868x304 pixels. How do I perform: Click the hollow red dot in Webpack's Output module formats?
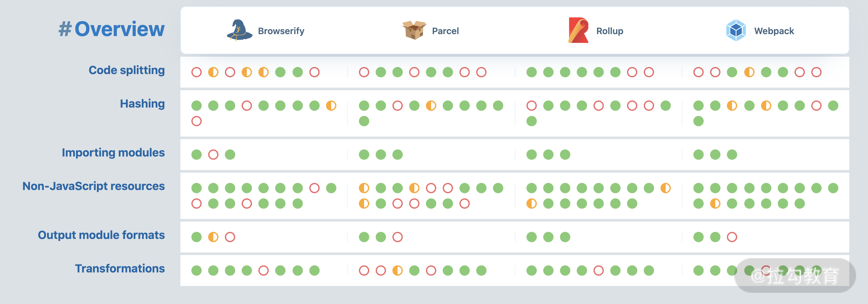pyautogui.click(x=732, y=237)
